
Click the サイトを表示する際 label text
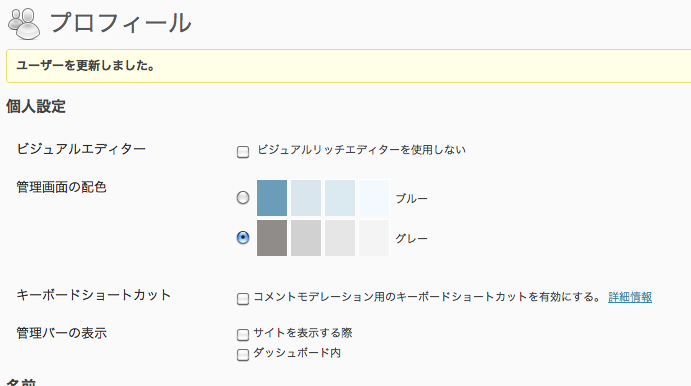coord(303,333)
